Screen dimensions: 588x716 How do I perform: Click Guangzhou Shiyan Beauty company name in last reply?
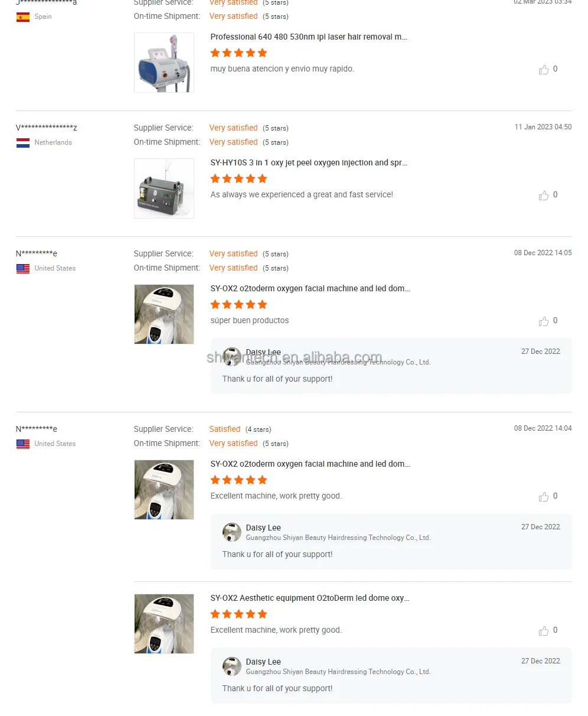click(338, 672)
